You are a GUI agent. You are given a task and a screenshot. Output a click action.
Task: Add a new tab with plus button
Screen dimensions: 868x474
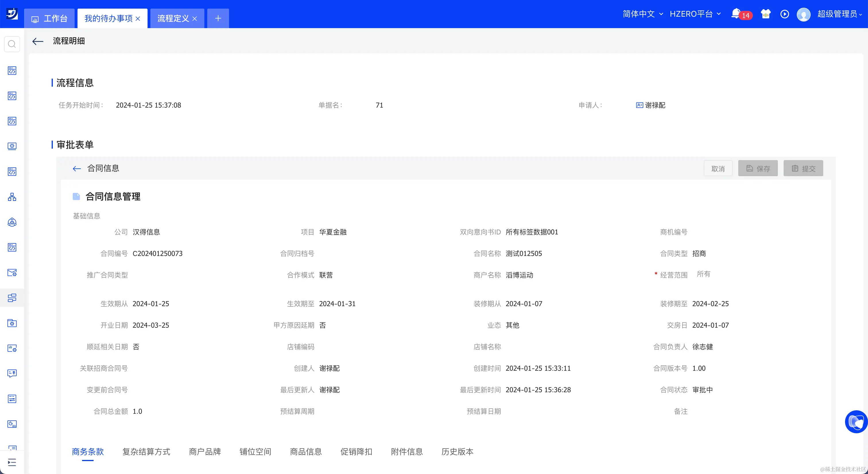[x=218, y=19]
